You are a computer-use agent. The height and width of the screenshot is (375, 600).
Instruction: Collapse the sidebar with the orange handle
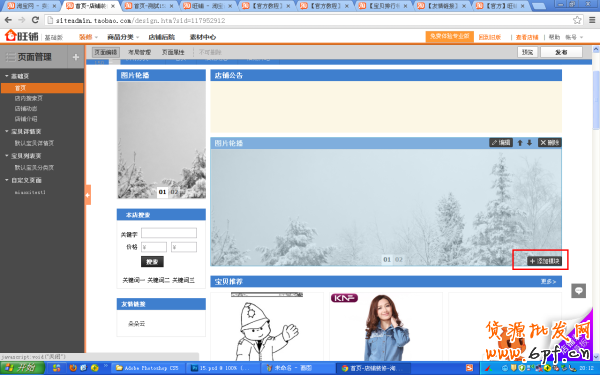(x=88, y=195)
